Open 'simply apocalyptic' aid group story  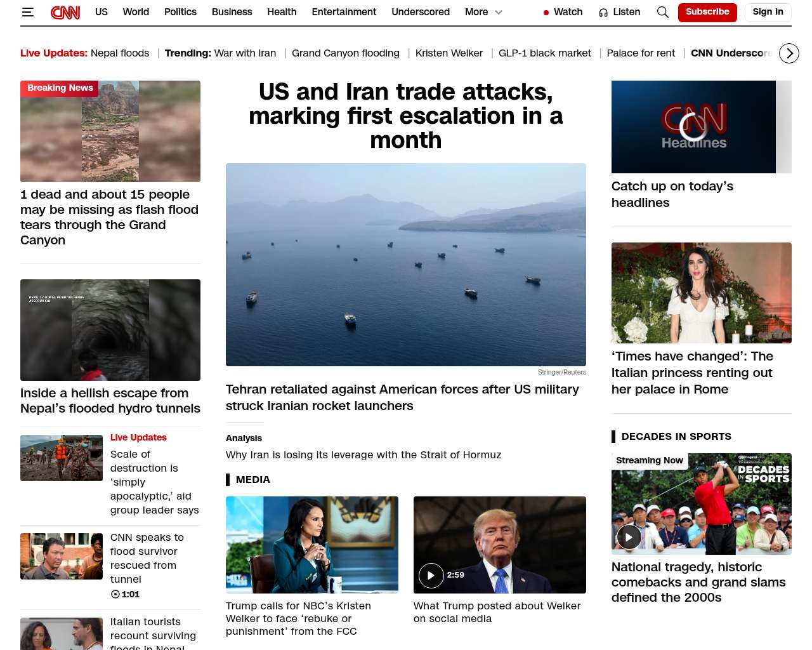pos(154,482)
